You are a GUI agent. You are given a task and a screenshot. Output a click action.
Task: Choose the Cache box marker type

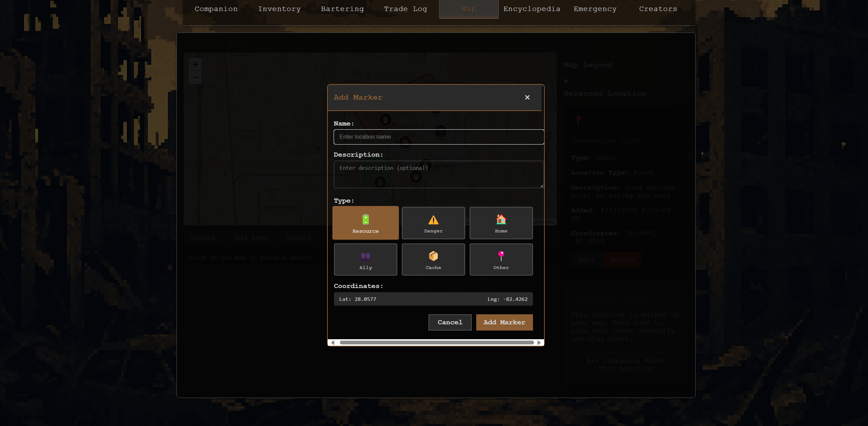[x=433, y=260]
